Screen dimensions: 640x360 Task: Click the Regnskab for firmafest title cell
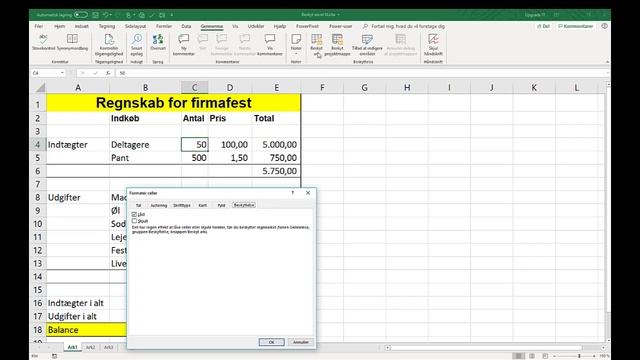[x=173, y=103]
